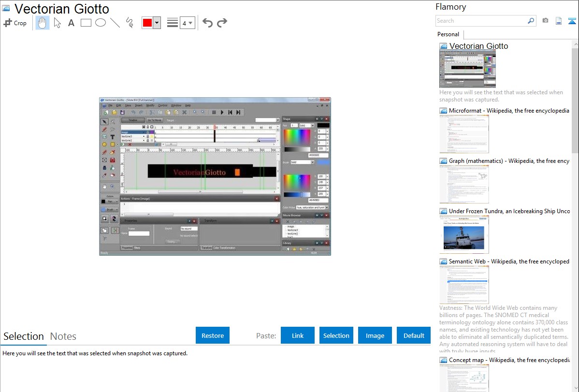Open the Vectorian Giotto snapshot title in sidebar
The height and width of the screenshot is (392, 579).
(x=478, y=46)
